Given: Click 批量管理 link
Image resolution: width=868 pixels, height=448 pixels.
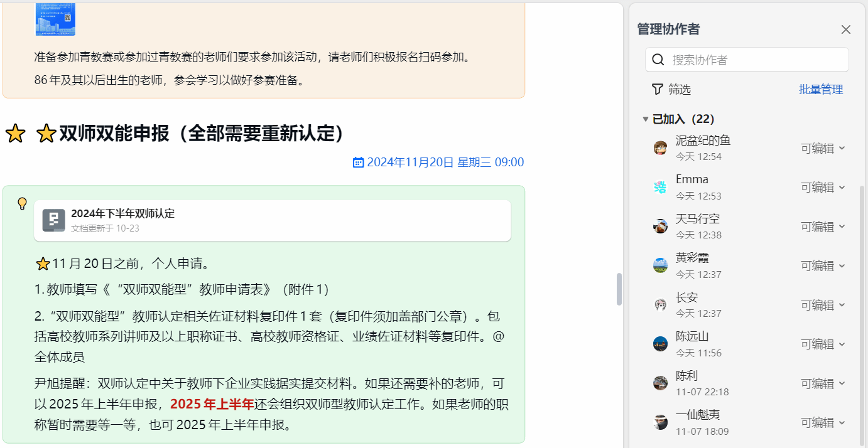Looking at the screenshot, I should click(x=820, y=89).
